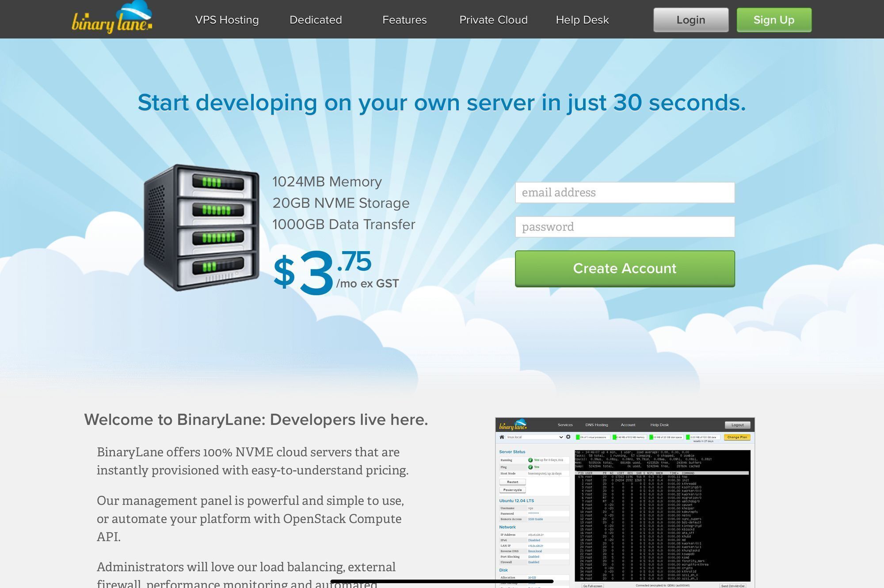Screen dimensions: 884x588
Task: Open the linux.local server dropdown in preview
Action: pos(535,437)
